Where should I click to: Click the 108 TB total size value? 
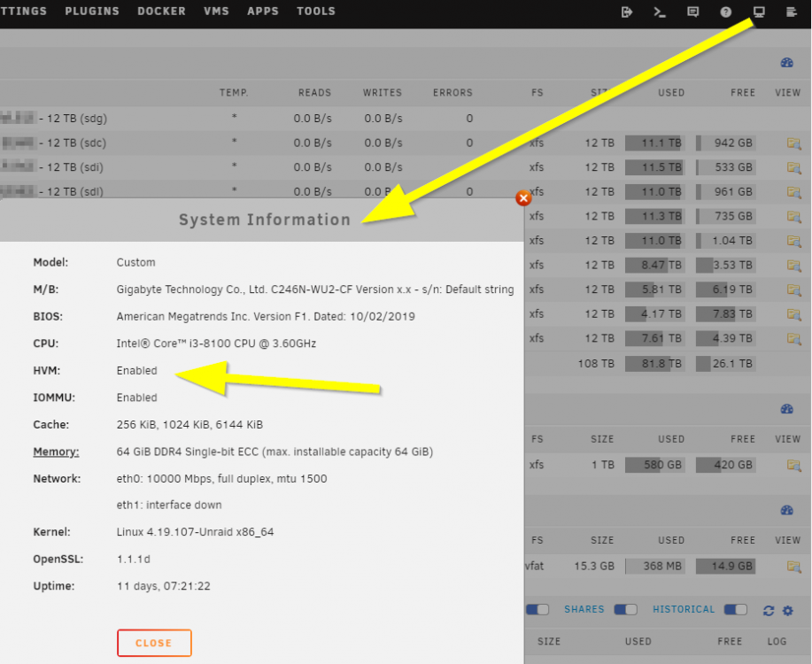pos(596,364)
